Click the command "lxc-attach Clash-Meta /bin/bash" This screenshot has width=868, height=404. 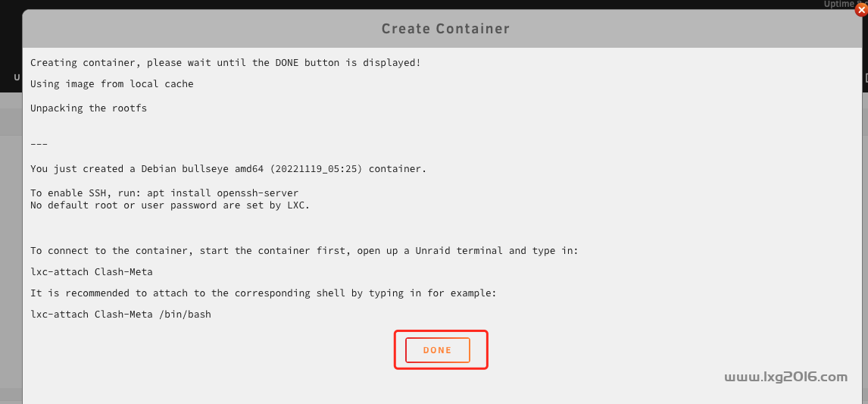click(x=120, y=315)
